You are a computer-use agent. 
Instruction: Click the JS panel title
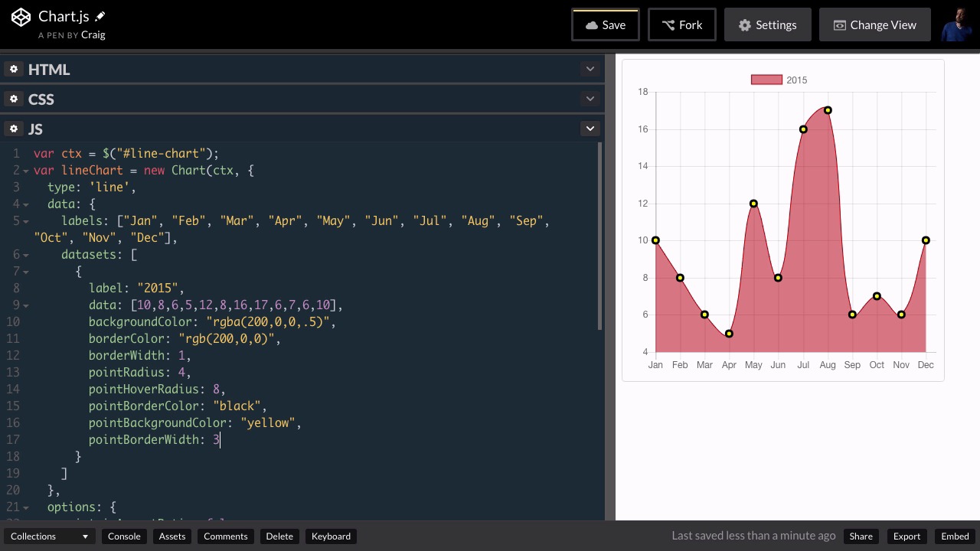point(35,129)
